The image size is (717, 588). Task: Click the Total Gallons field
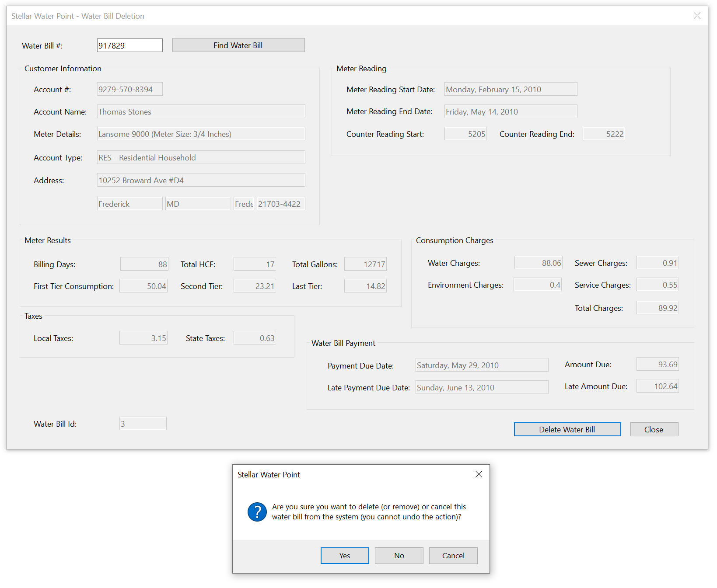click(x=365, y=264)
